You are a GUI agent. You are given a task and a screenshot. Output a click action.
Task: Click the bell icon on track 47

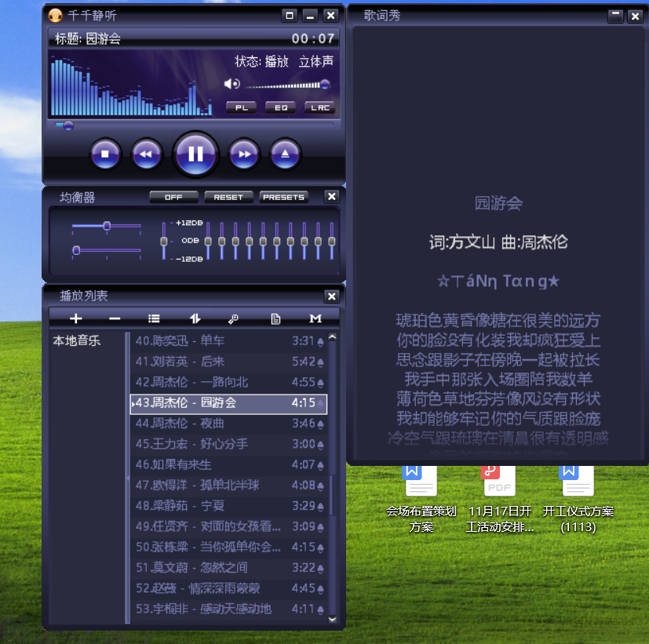click(320, 486)
